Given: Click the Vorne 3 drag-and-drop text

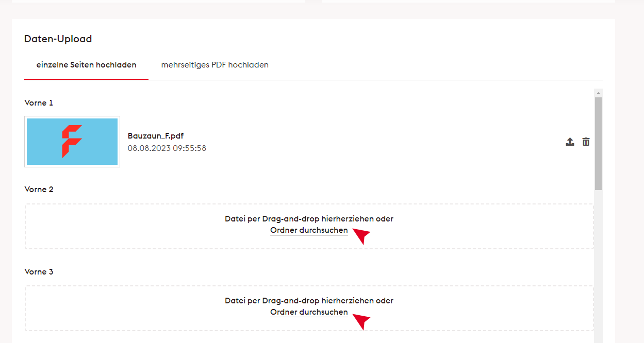Looking at the screenshot, I should 309,300.
